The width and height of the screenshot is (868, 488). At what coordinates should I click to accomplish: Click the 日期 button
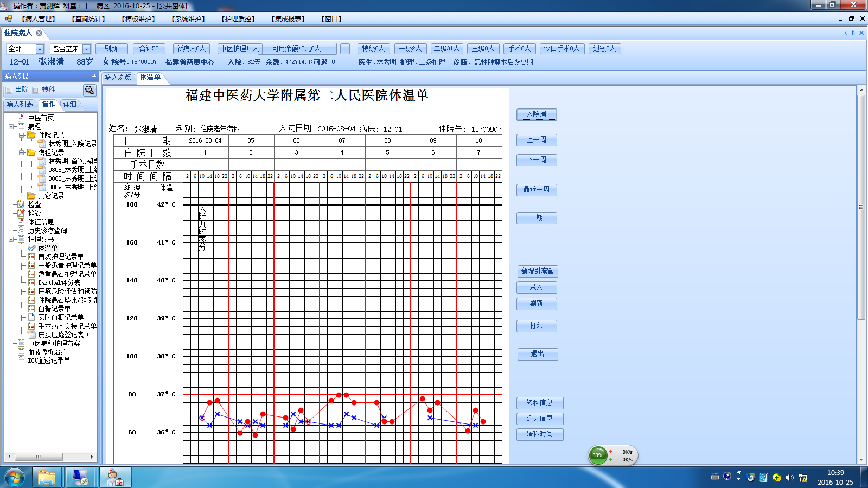point(537,218)
